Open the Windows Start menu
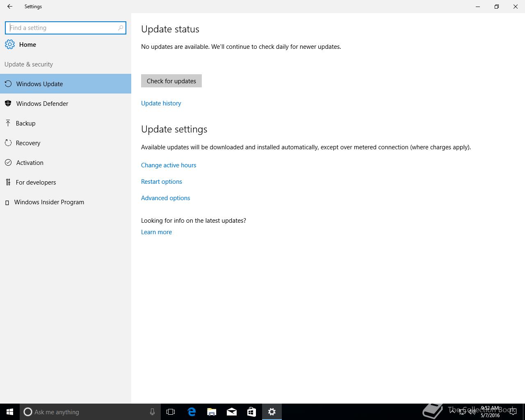The width and height of the screenshot is (525, 420). point(10,412)
